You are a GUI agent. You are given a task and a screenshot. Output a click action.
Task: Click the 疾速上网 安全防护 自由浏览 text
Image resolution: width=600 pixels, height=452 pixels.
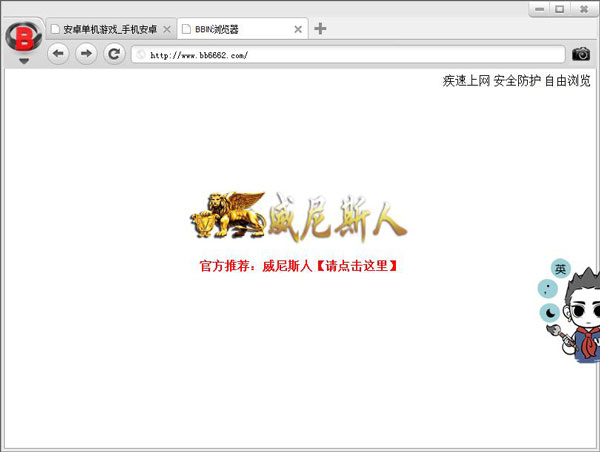click(x=516, y=81)
